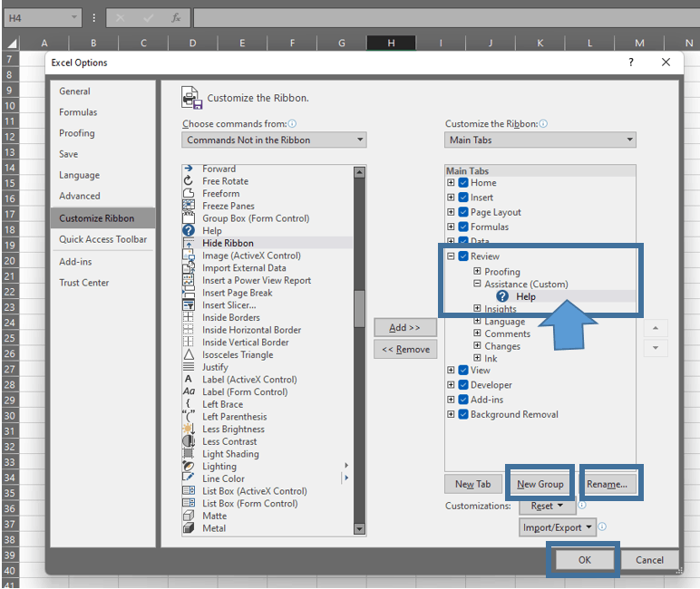Image resolution: width=700 pixels, height=589 pixels.
Task: Click the Less Brightness sun icon
Action: 189,429
